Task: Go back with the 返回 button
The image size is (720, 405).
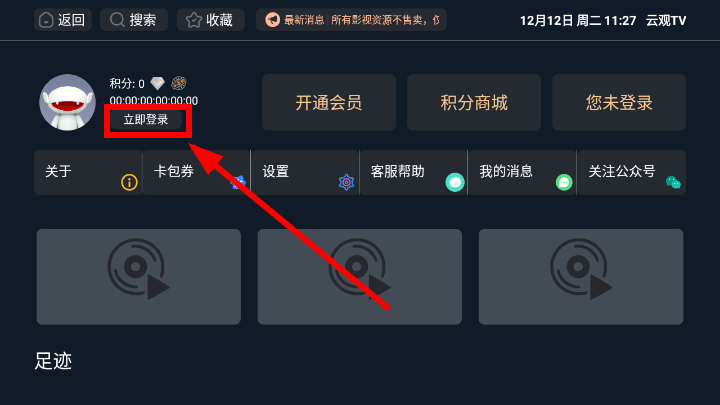Action: [x=62, y=20]
